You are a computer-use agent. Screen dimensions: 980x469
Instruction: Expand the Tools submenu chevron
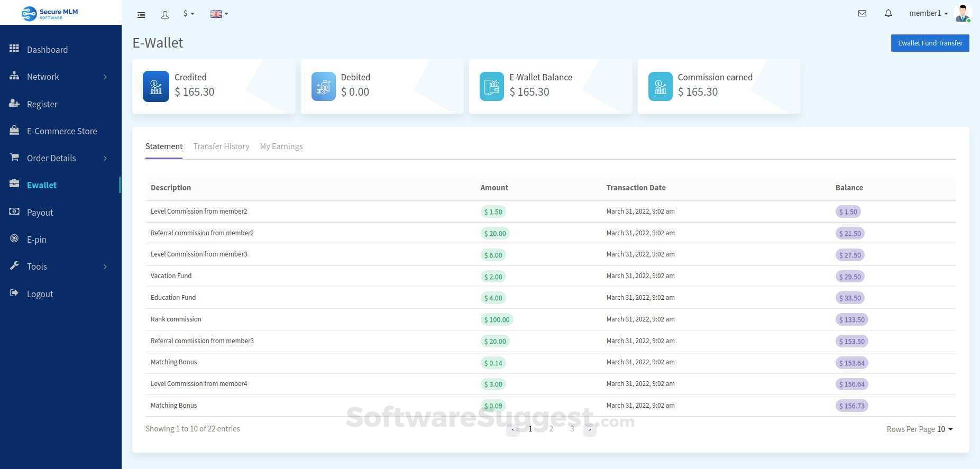pos(105,266)
